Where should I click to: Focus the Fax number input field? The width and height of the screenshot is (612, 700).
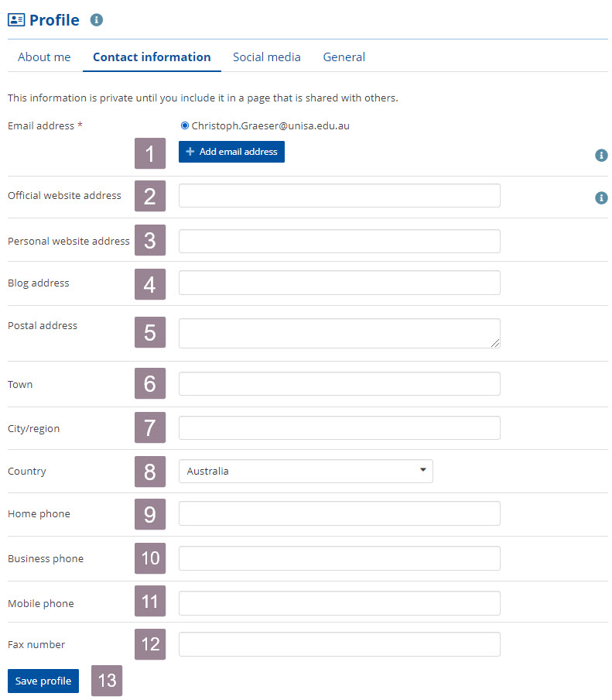coord(340,644)
